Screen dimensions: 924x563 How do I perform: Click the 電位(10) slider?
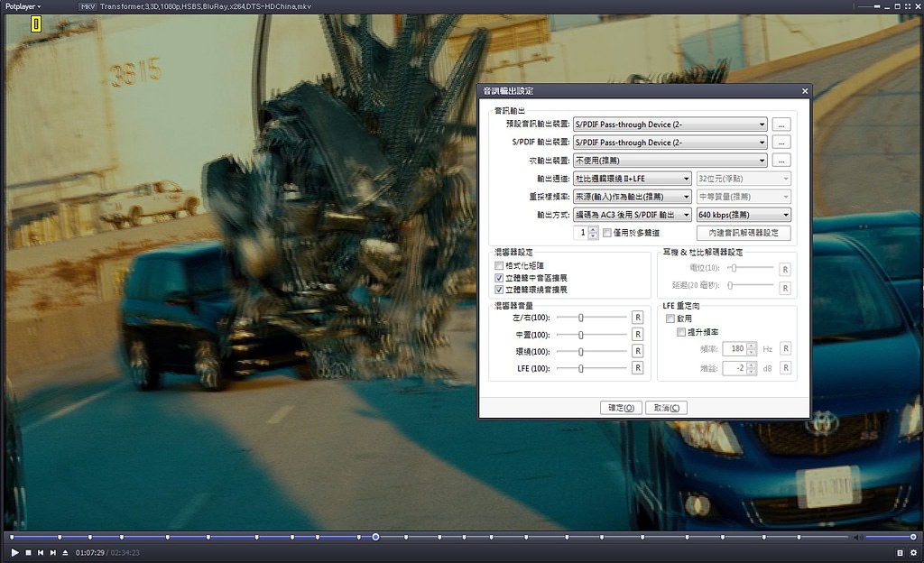tap(750, 268)
